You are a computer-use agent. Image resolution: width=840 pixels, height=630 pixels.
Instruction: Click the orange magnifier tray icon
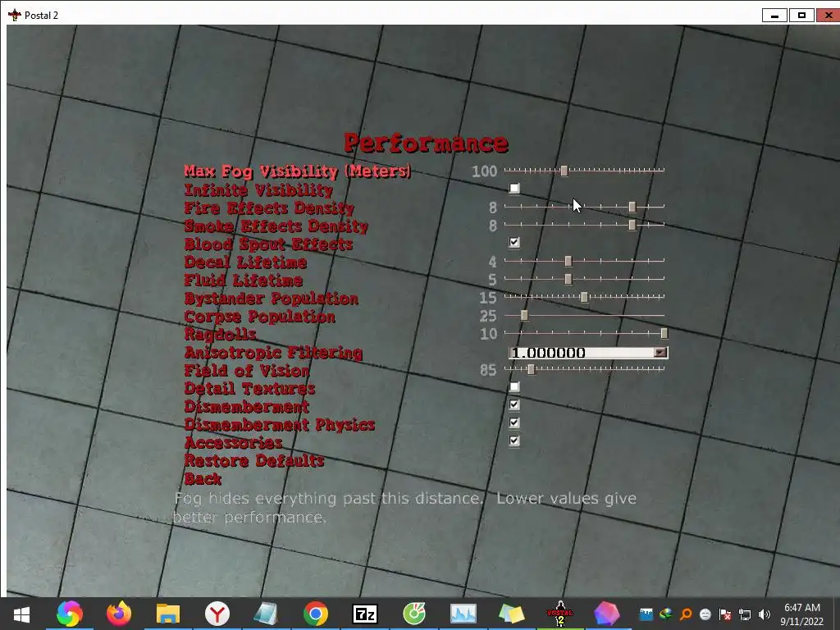point(686,614)
